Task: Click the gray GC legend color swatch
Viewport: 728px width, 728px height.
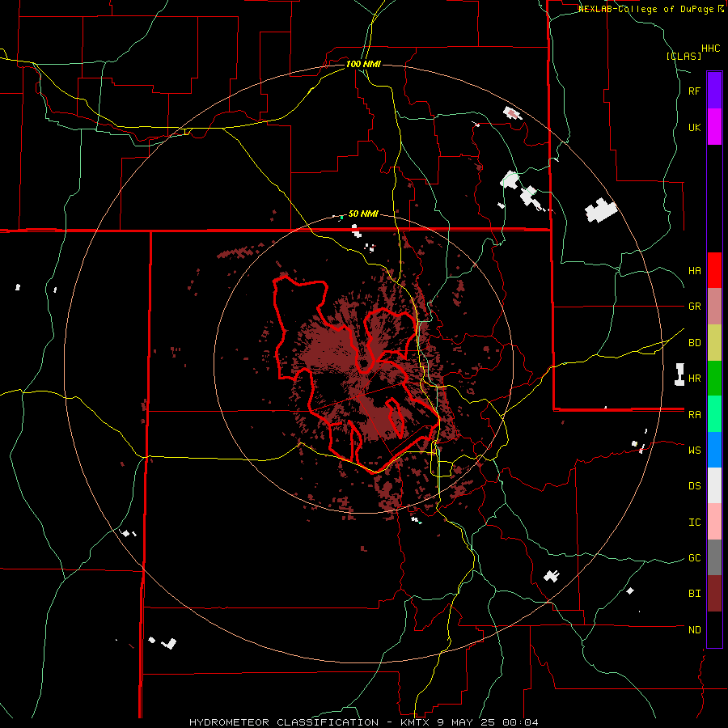Action: click(x=714, y=557)
